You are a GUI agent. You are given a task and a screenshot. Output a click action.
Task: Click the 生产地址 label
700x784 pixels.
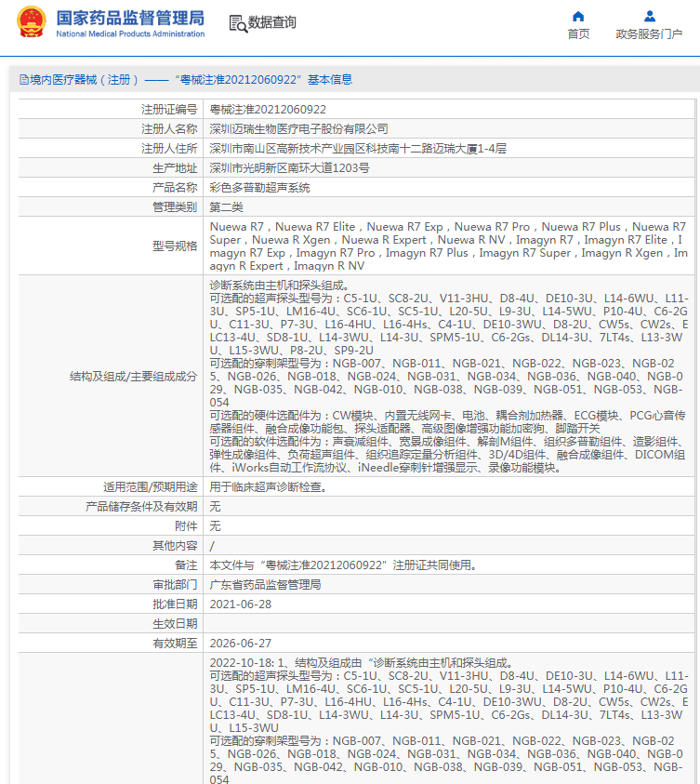pyautogui.click(x=175, y=168)
